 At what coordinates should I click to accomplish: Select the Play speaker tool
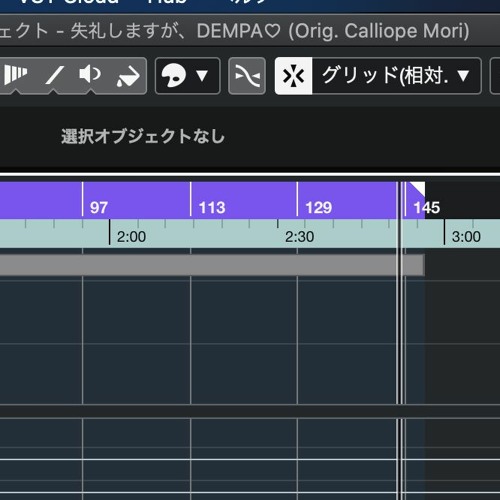pos(90,74)
